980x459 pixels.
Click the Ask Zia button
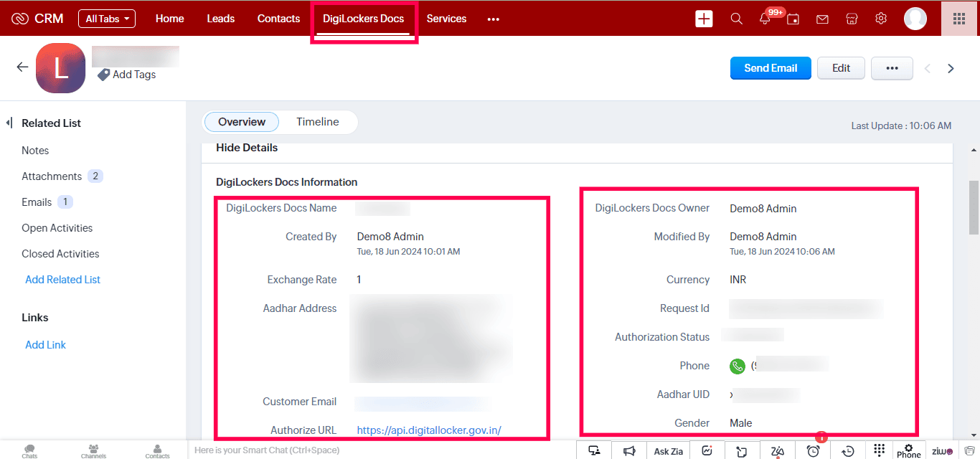click(x=668, y=450)
